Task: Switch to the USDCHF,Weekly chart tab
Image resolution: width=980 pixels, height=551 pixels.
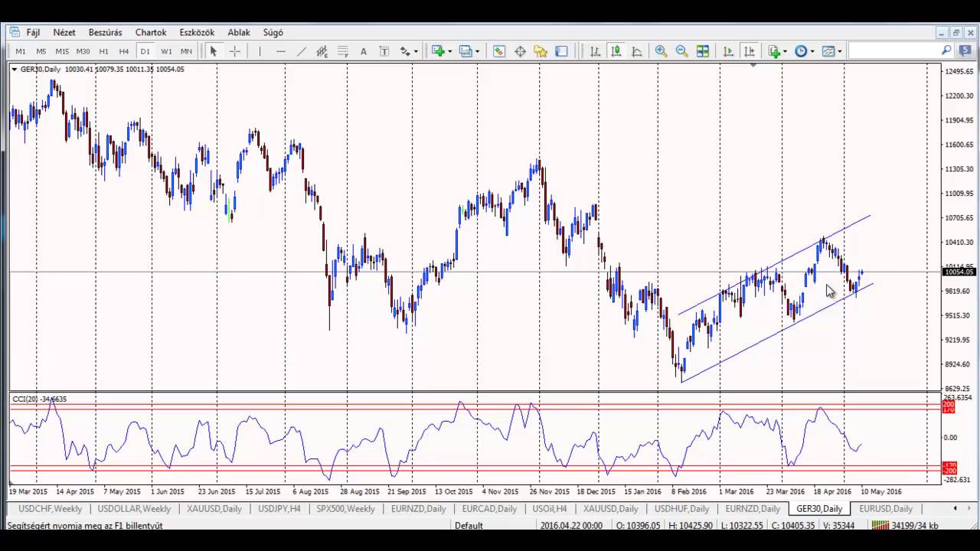Action: pyautogui.click(x=50, y=509)
